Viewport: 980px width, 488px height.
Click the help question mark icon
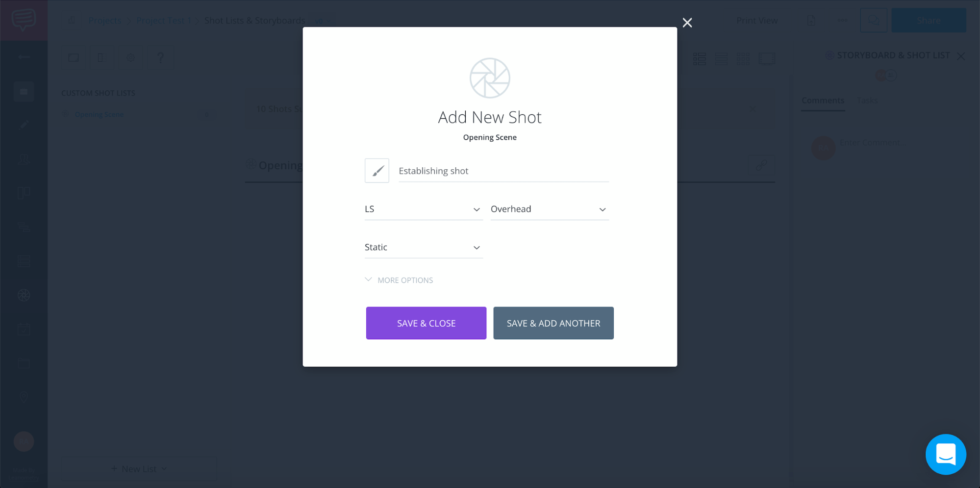tap(160, 58)
